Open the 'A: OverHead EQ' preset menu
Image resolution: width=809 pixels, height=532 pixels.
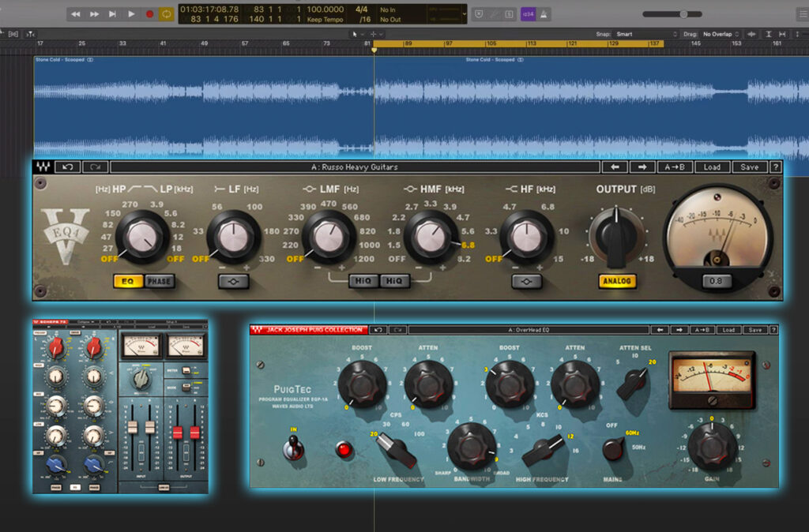[528, 330]
